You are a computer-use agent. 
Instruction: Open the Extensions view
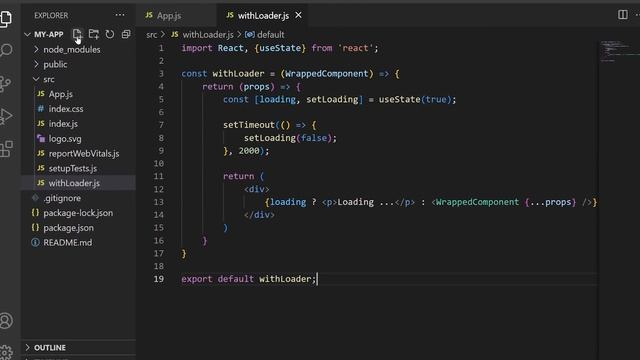6,149
